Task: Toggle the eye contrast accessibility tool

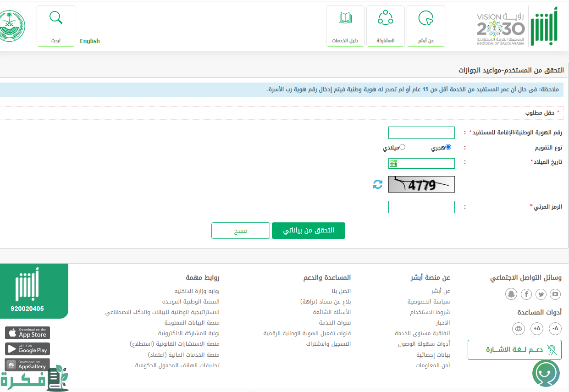Action: click(x=519, y=328)
